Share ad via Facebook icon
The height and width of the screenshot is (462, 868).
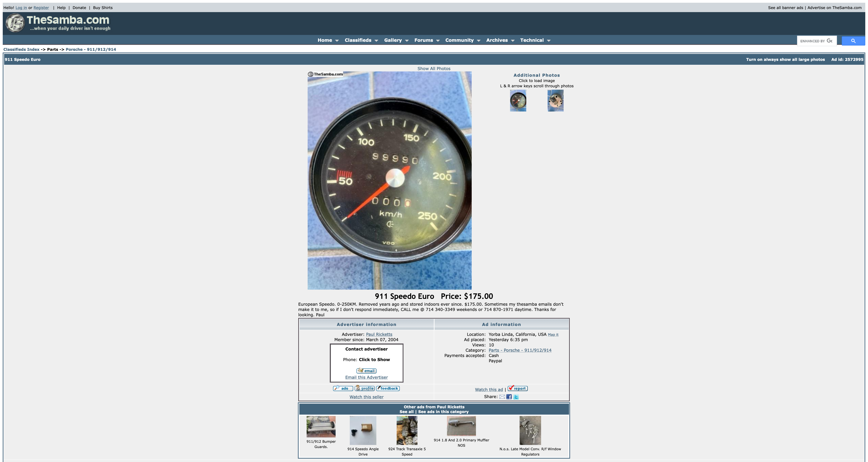[x=509, y=397]
